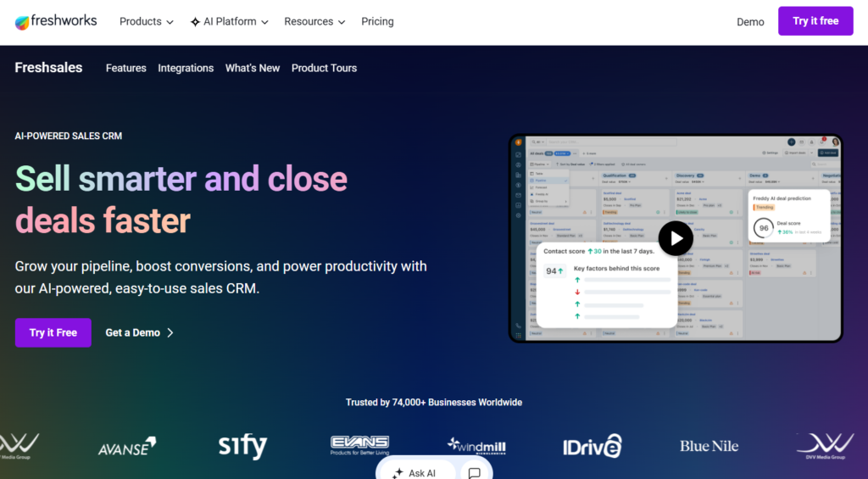Open the chat bubble icon beside Ask AI
This screenshot has height=479, width=868.
pos(475,472)
